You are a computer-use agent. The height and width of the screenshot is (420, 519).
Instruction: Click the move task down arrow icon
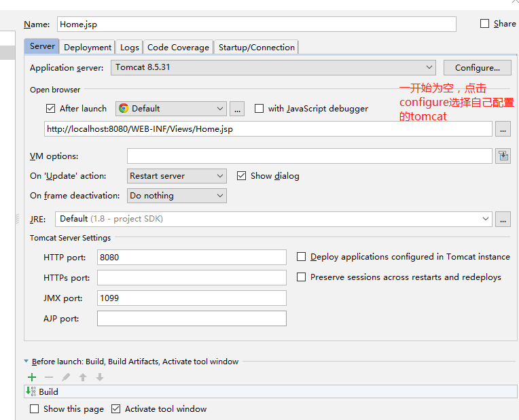[100, 377]
